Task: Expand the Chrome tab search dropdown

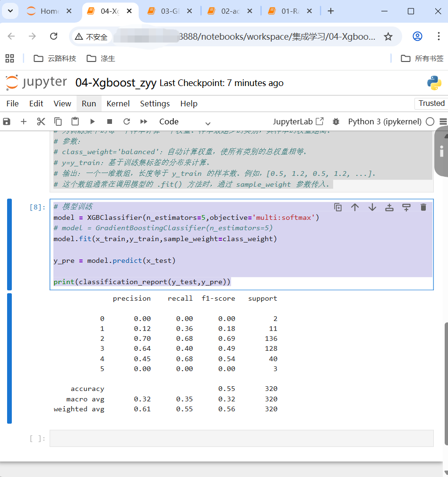Action: tap(10, 11)
